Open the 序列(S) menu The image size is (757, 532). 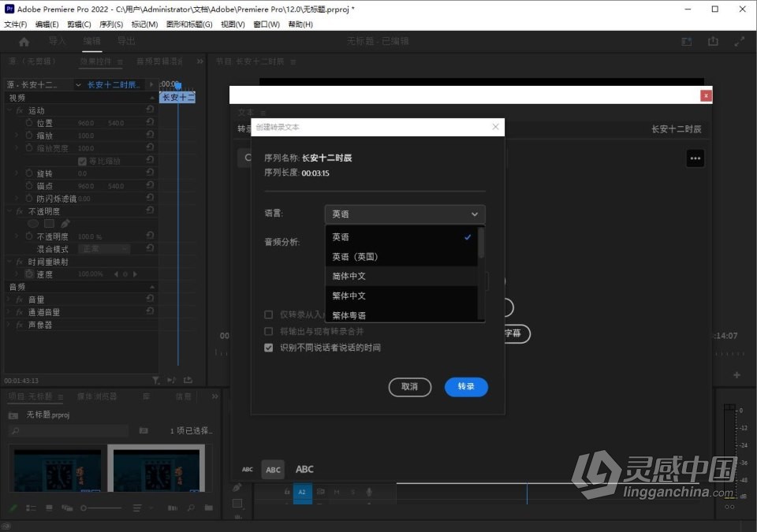point(111,24)
